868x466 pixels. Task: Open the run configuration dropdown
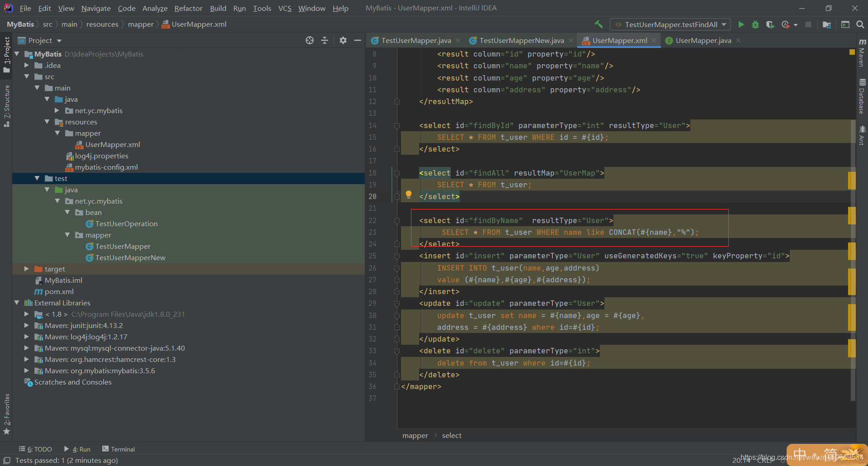coord(670,24)
